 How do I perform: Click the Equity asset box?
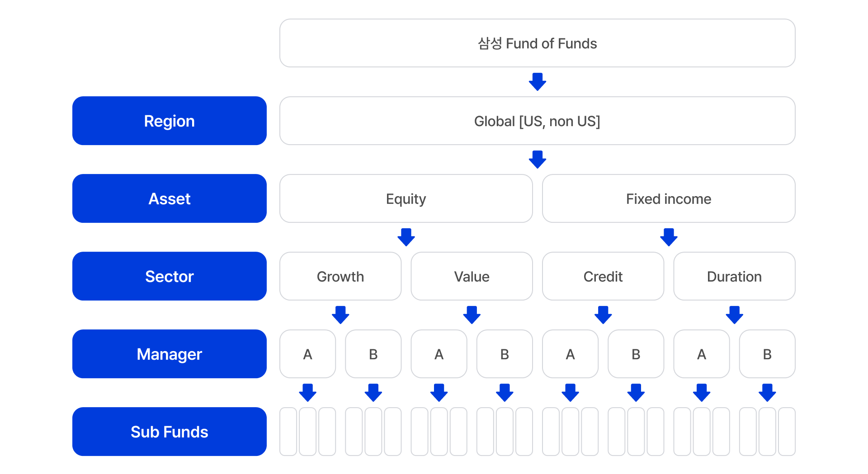[x=406, y=198]
